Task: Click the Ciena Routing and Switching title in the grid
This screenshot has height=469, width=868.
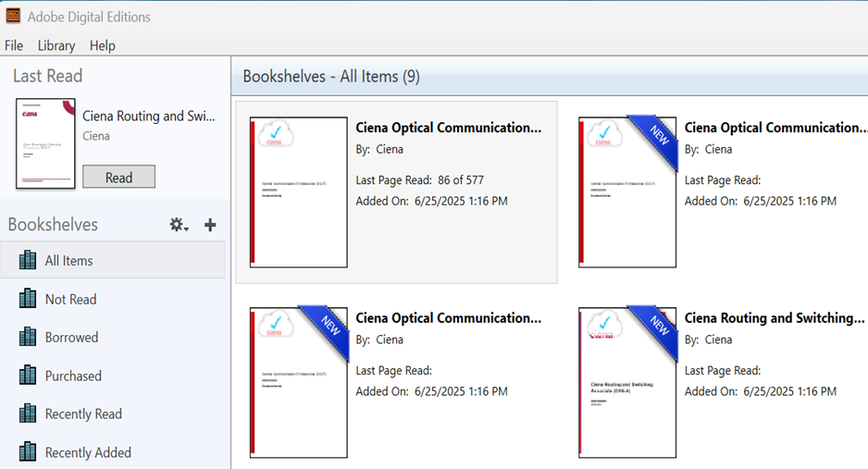Action: [774, 318]
